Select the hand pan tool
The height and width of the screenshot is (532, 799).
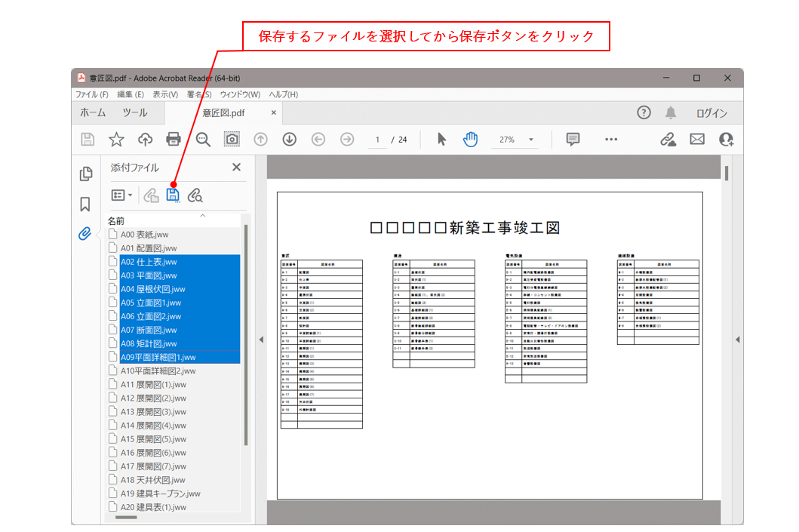tap(471, 140)
